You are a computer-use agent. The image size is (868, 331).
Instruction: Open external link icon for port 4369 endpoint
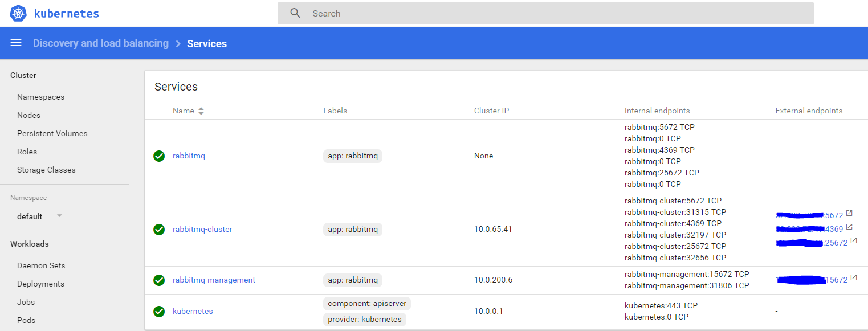[x=849, y=227]
